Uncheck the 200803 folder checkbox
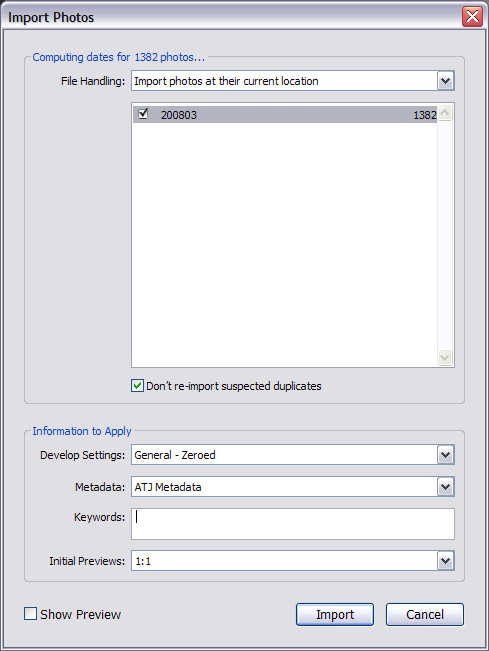The image size is (489, 651). 143,113
